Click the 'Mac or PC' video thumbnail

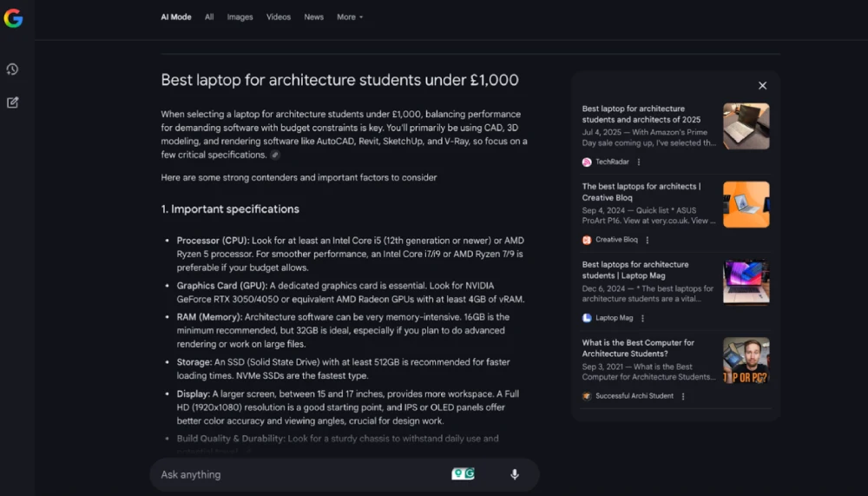[x=746, y=360]
